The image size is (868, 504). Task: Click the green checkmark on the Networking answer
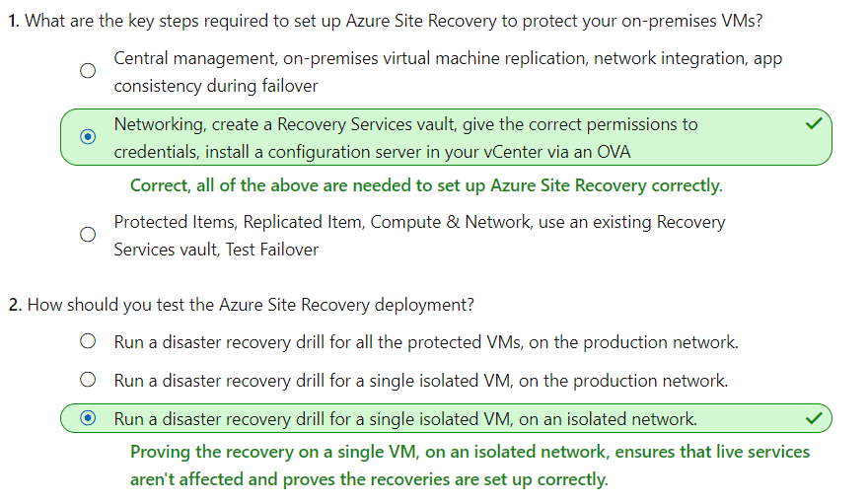[814, 125]
